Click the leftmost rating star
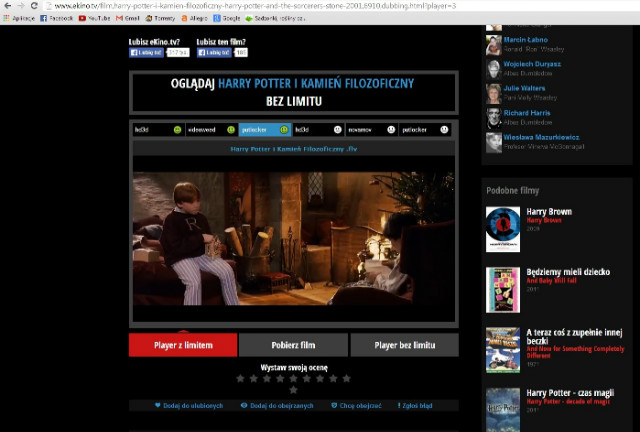The height and width of the screenshot is (432, 640). [240, 379]
